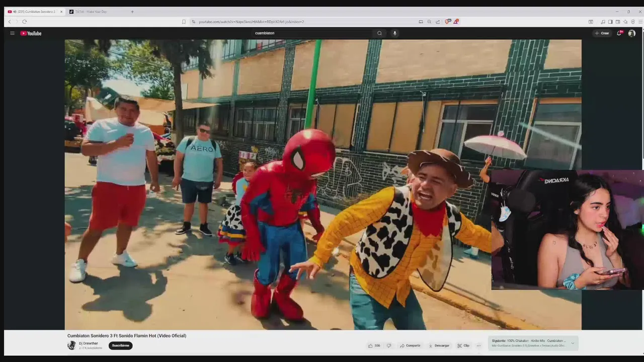
Task: Open the VPN shield icon in toolbar
Action: point(633,22)
